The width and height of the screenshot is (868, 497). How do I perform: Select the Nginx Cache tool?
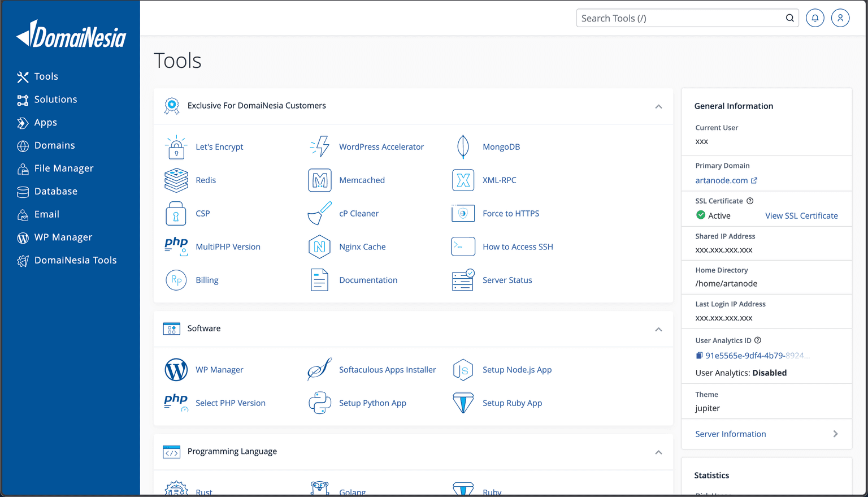362,247
